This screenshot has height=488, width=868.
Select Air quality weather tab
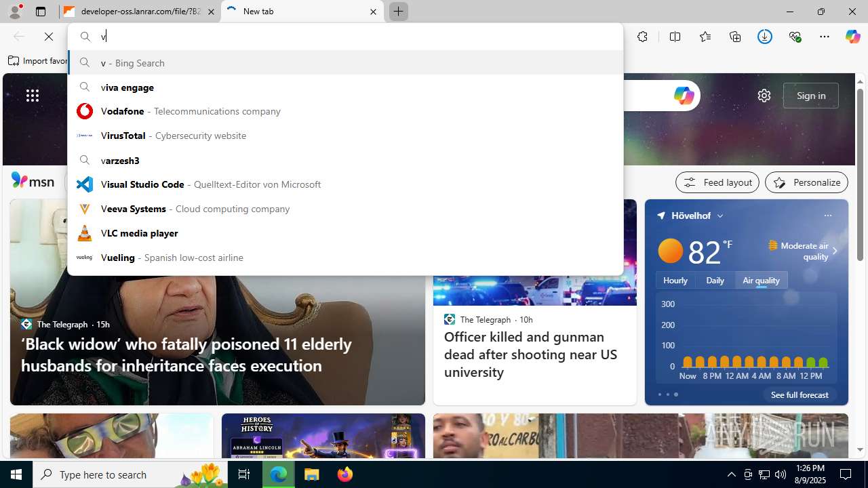click(x=761, y=280)
